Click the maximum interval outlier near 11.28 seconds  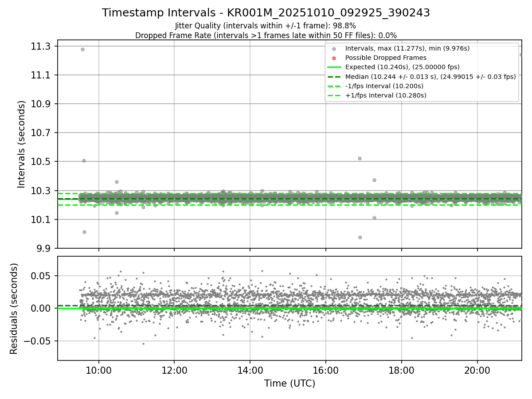tap(82, 49)
